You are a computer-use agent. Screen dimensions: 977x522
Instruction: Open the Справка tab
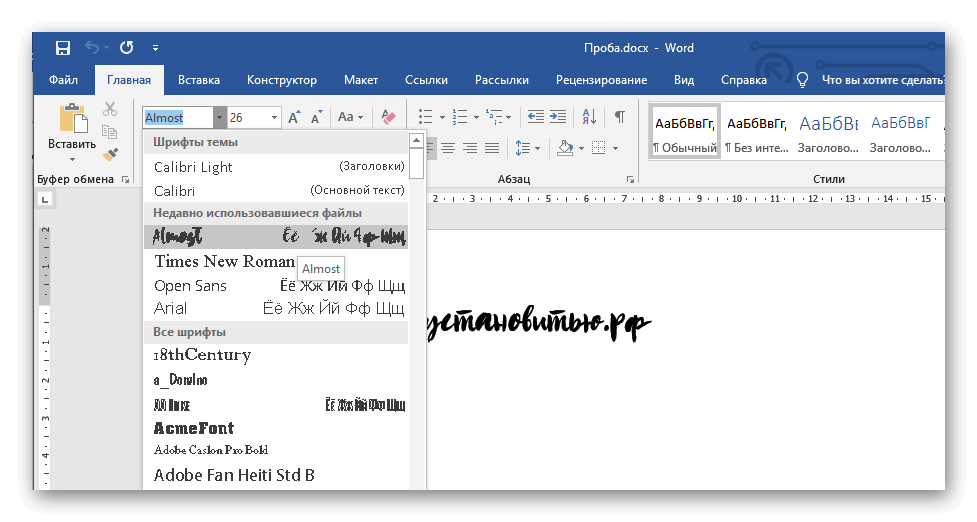coord(743,80)
